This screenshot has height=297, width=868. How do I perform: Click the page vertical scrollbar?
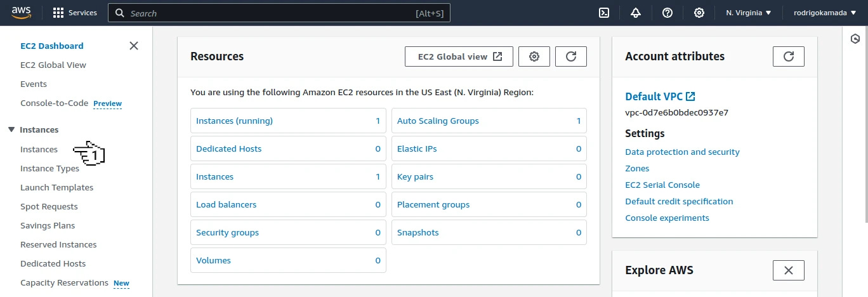coord(865,124)
